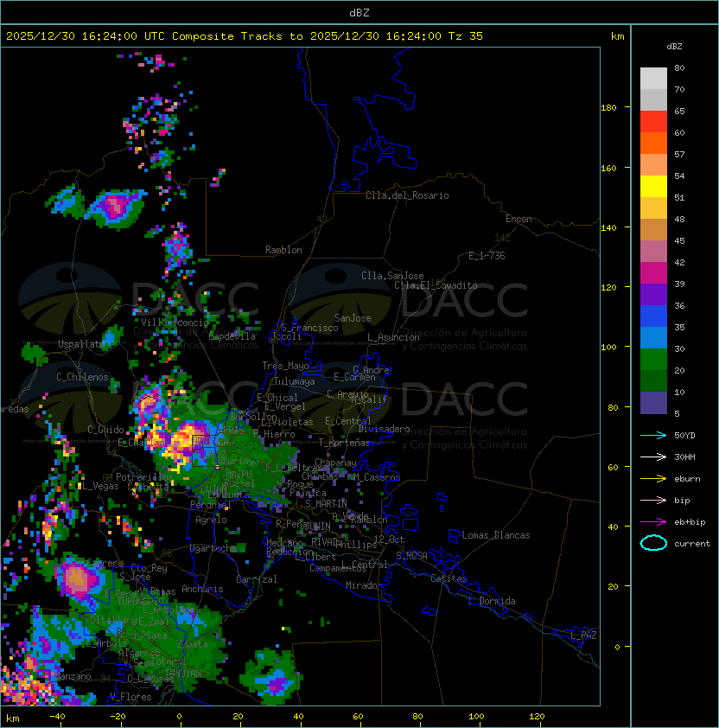Viewport: 719px width, 728px height.
Task: Select the pink bip arrow symbol
Action: (653, 500)
